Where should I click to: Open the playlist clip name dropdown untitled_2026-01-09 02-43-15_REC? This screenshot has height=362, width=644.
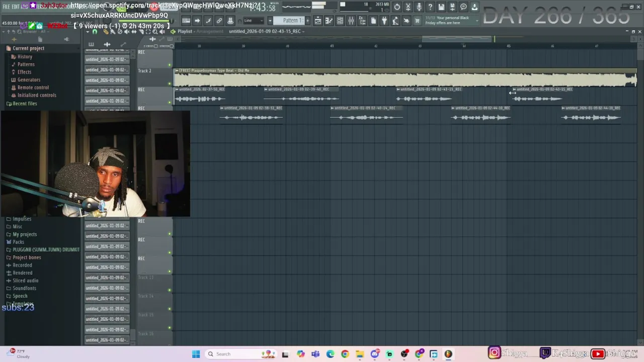267,31
